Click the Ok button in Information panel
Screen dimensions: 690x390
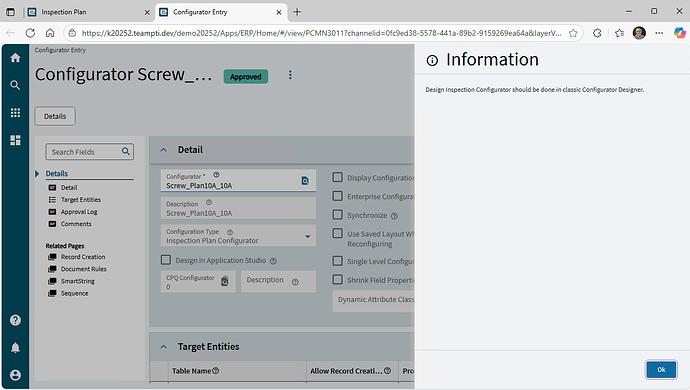click(x=661, y=369)
